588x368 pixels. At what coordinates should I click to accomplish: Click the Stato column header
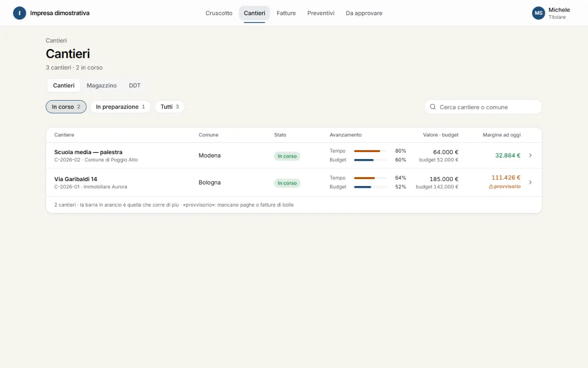(280, 135)
